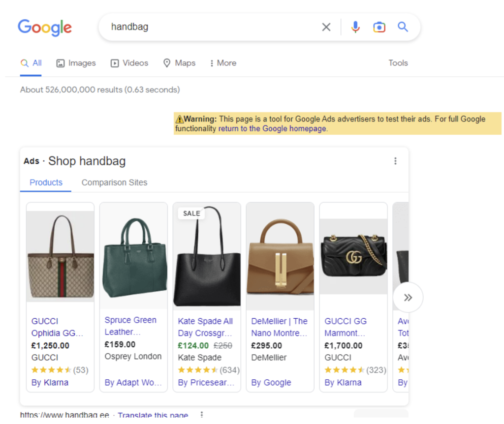Click the GUCCI Ophidia GG product title
The height and width of the screenshot is (424, 504).
57,327
